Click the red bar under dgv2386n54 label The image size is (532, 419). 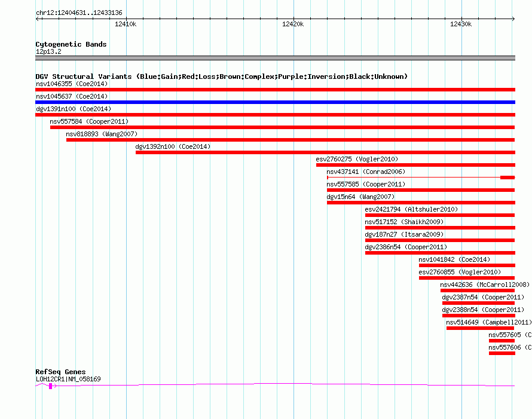(440, 253)
